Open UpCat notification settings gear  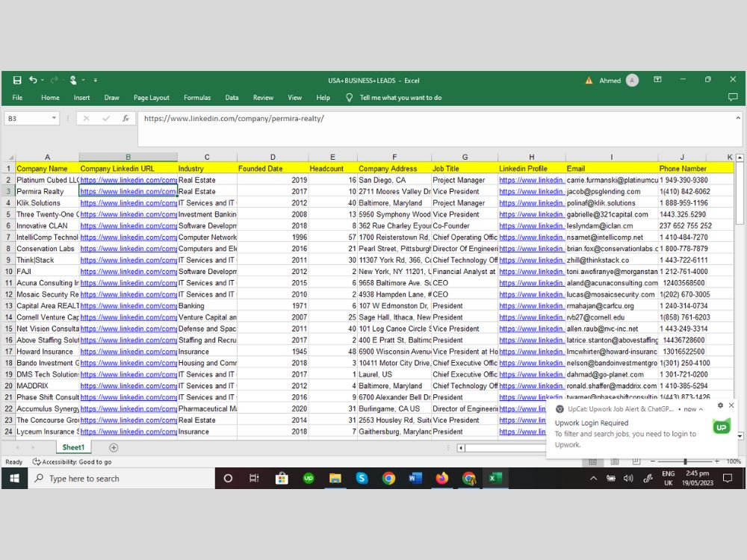point(720,405)
